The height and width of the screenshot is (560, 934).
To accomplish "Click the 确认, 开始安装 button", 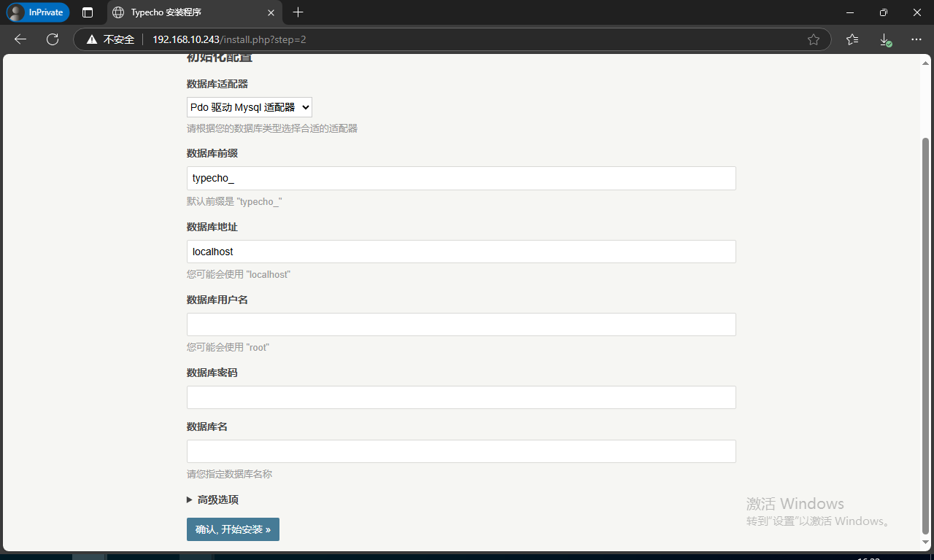I will tap(233, 529).
